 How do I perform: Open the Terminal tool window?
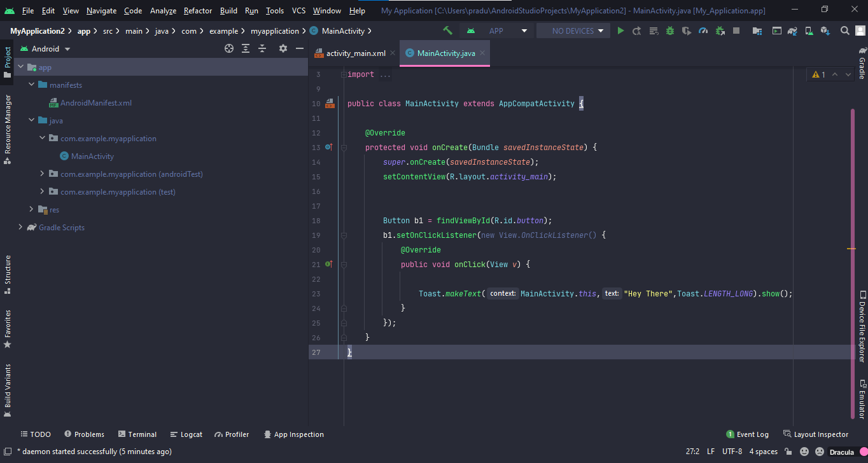pyautogui.click(x=137, y=434)
